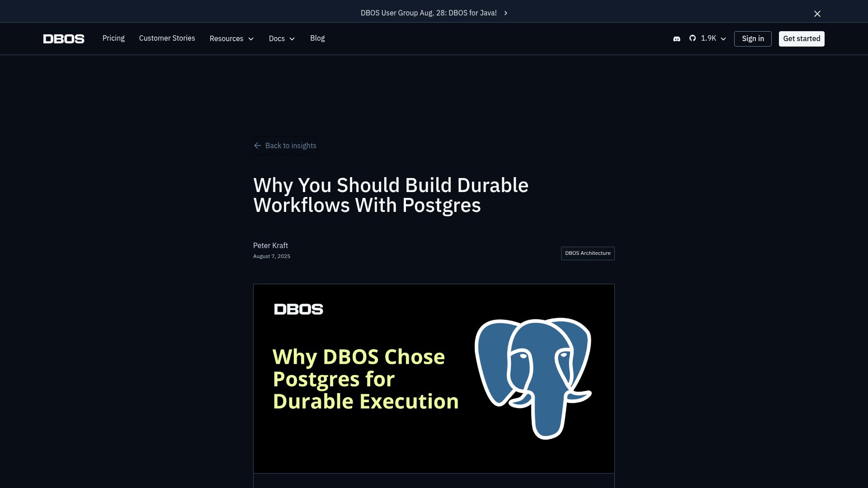Click banner arrow next to DBOS for Java
868x488 pixels.
(505, 13)
